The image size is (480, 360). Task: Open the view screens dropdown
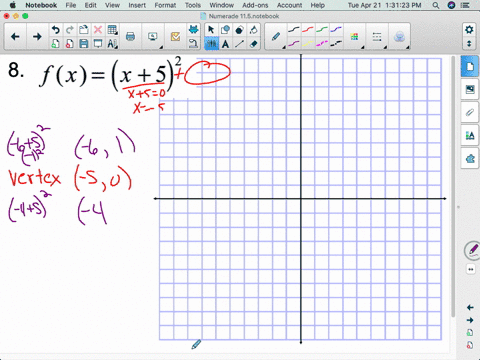pyautogui.click(x=153, y=37)
